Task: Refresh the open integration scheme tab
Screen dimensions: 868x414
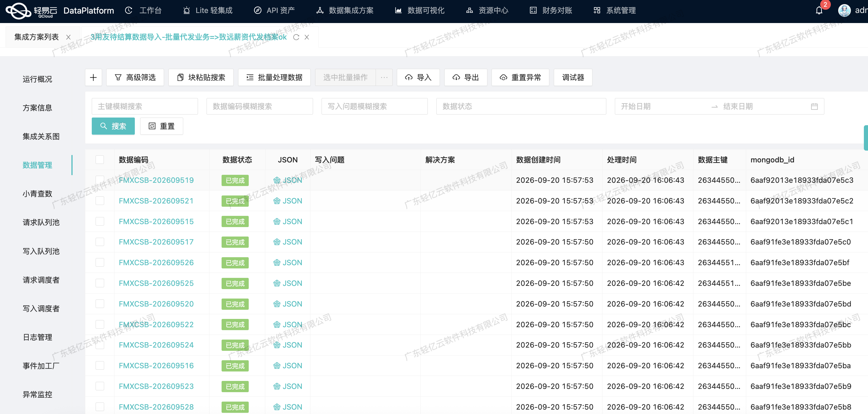Action: pos(296,37)
